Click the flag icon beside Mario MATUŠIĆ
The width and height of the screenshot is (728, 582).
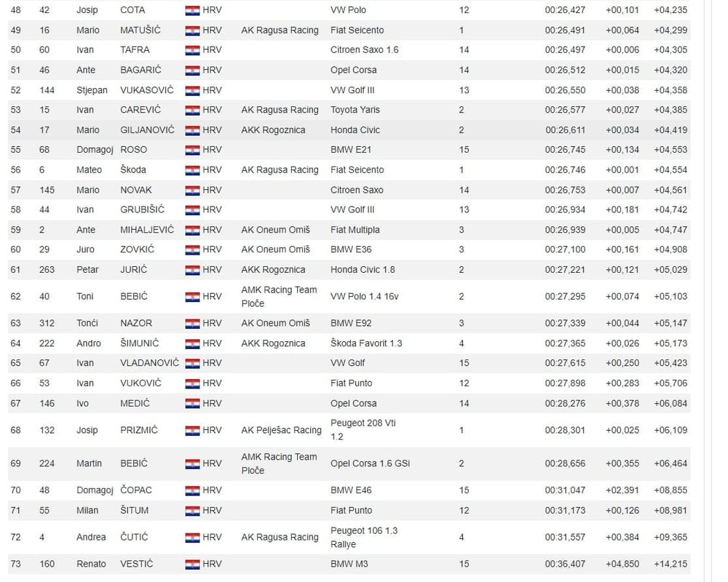tap(192, 31)
